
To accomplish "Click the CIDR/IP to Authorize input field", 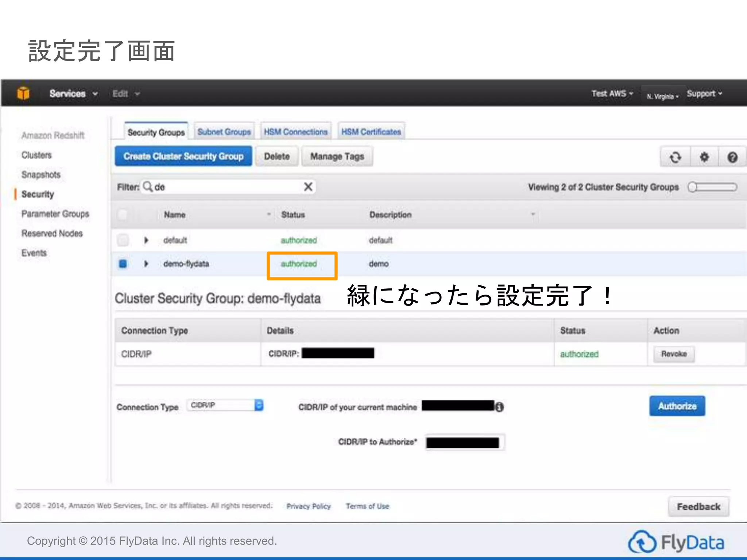I will [x=465, y=442].
